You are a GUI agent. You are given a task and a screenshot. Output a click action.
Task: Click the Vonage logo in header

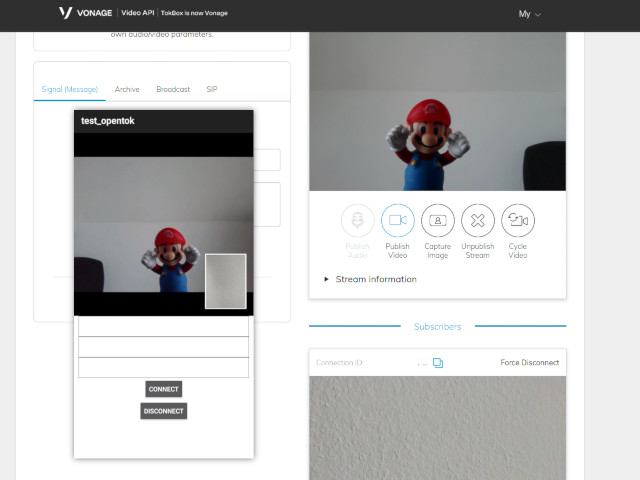(x=85, y=13)
